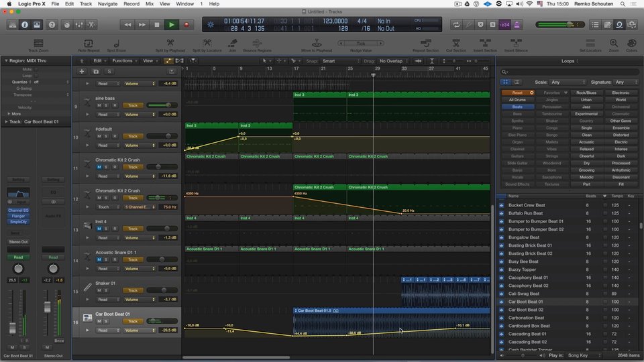Start recording with the red Record button

(186, 25)
